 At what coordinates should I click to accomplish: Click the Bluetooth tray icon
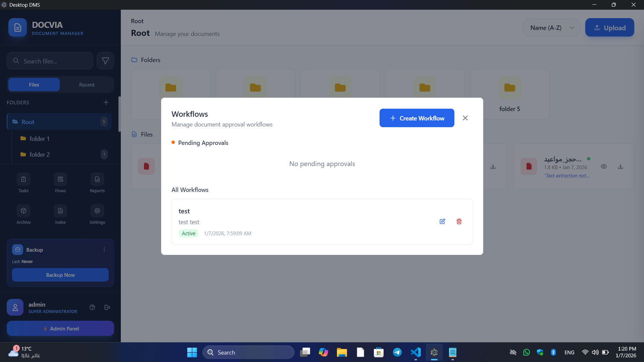[553, 352]
